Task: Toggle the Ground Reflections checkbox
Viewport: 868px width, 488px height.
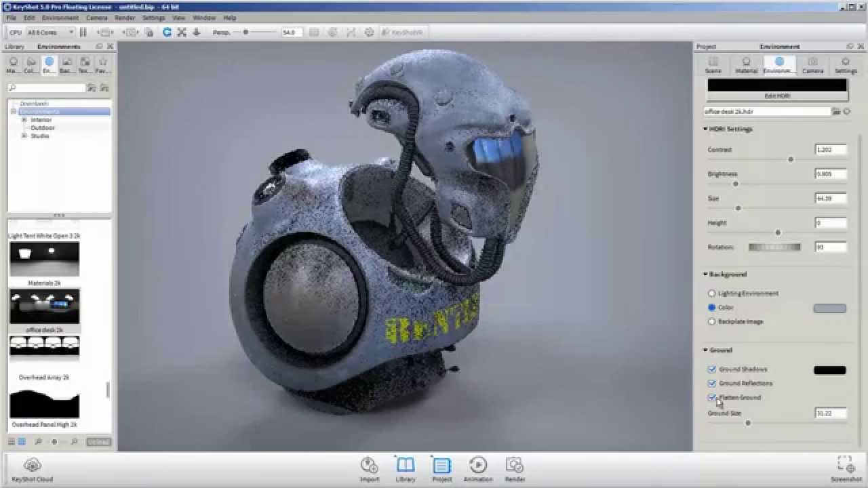Action: coord(712,384)
